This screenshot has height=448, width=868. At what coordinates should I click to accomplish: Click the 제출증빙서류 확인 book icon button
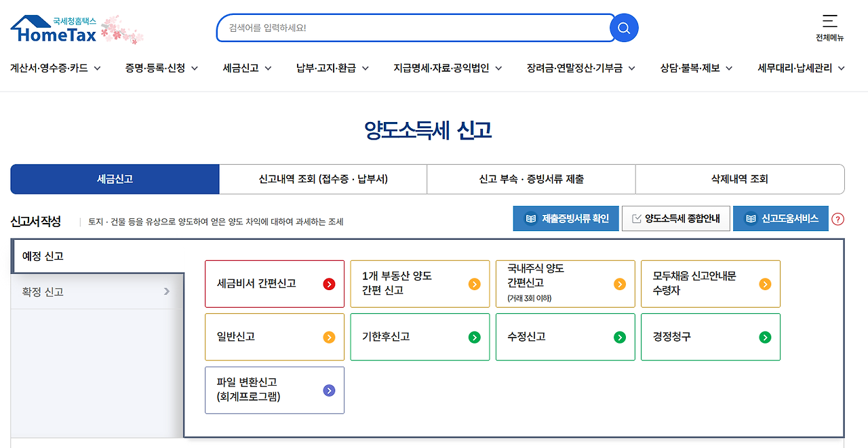tap(566, 218)
